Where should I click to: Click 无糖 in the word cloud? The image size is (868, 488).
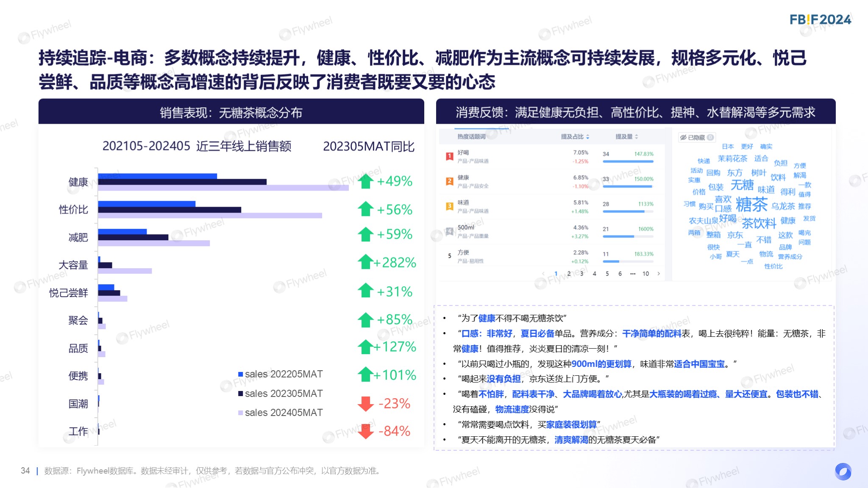click(x=742, y=185)
